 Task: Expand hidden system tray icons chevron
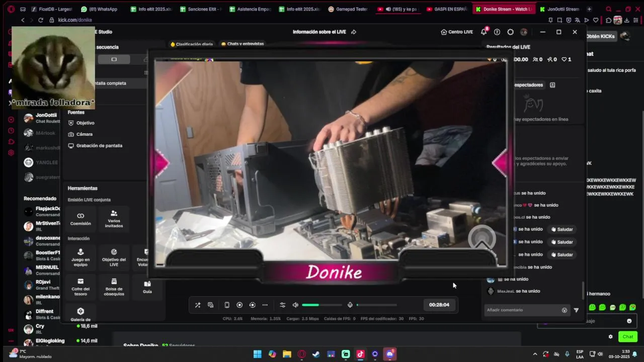tap(535, 354)
